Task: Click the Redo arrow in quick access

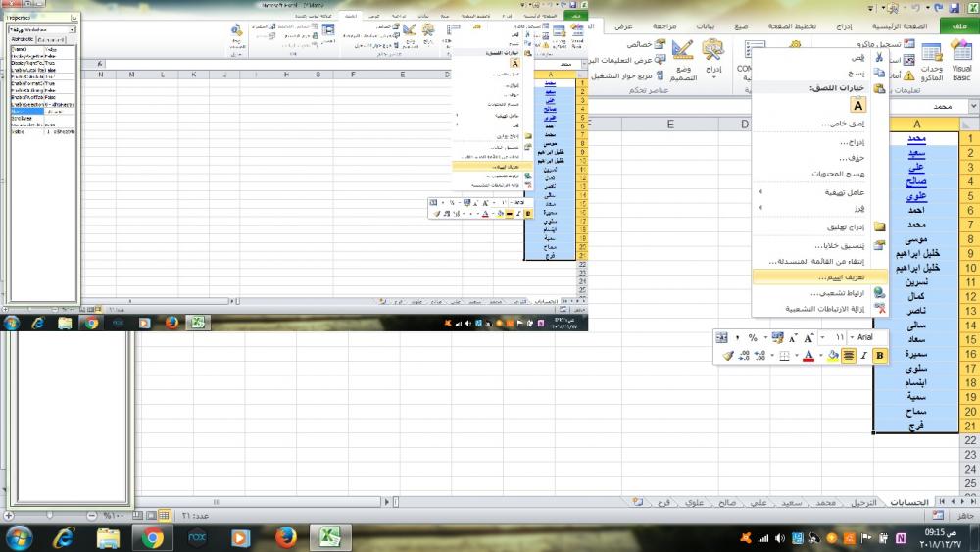Action: click(938, 8)
